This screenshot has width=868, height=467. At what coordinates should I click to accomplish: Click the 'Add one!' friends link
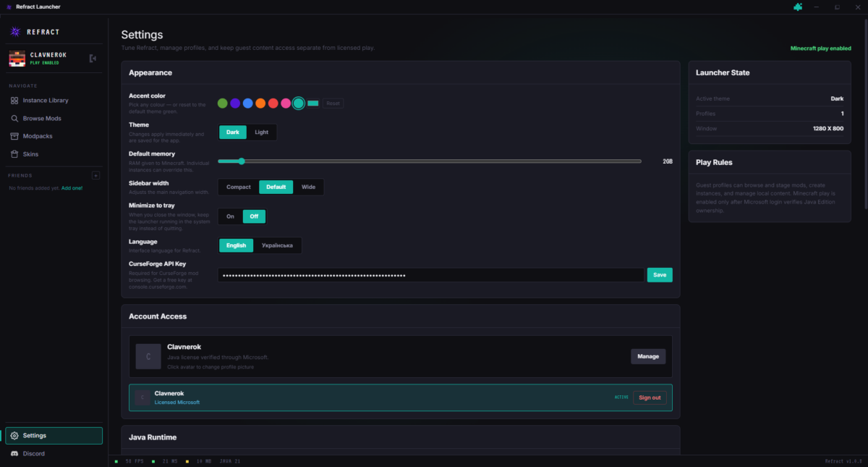pyautogui.click(x=72, y=188)
